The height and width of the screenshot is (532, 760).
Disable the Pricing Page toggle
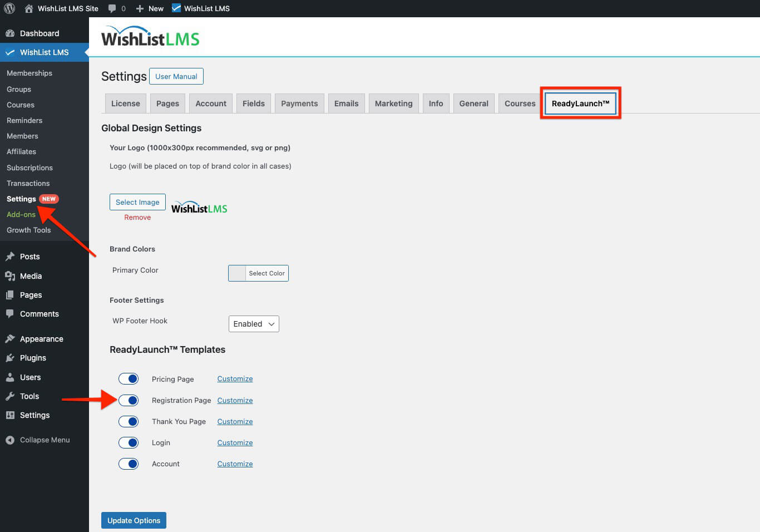[x=129, y=378]
